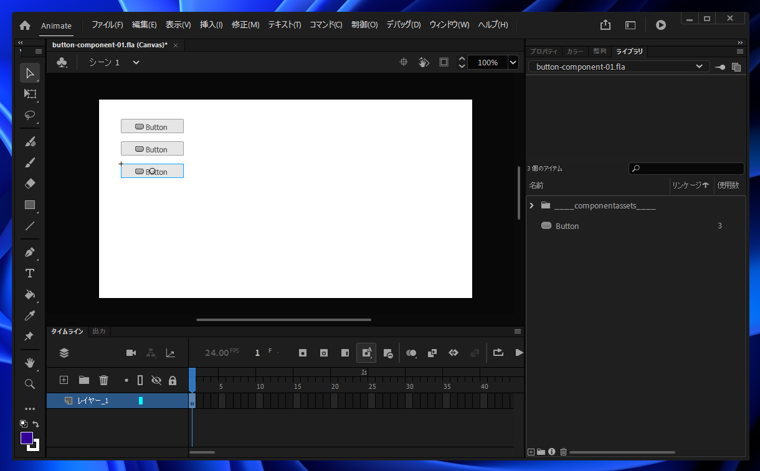
Task: Open the Workspace switcher icon
Action: tap(630, 25)
